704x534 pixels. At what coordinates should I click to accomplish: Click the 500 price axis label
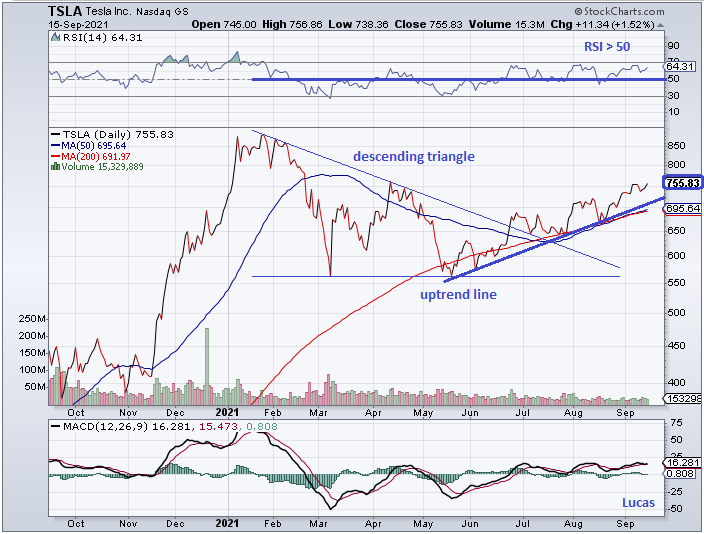pos(677,313)
